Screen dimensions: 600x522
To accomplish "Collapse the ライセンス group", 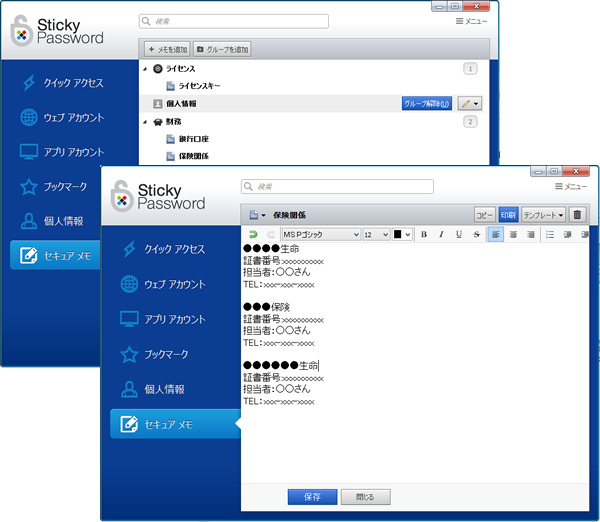I will pyautogui.click(x=145, y=69).
